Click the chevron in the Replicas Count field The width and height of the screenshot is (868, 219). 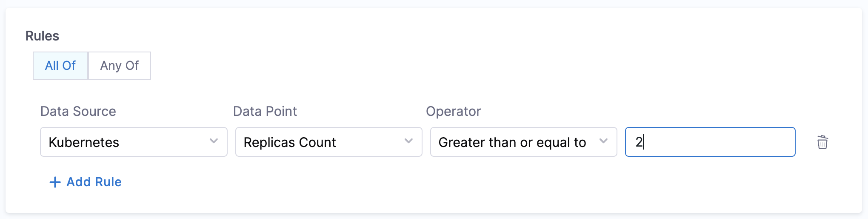(x=408, y=141)
